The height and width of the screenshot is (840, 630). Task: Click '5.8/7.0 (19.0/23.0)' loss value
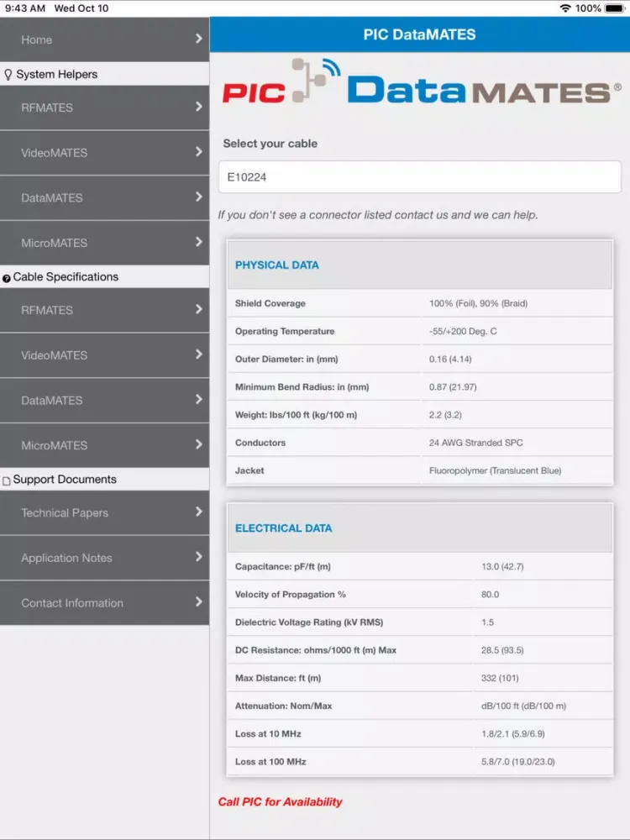click(x=518, y=761)
